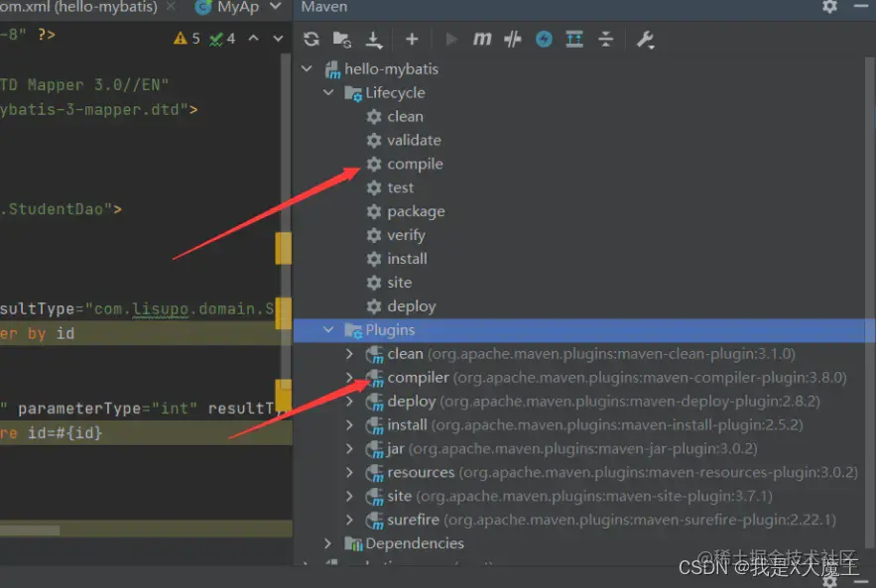Collapse the Lifecycle node
The height and width of the screenshot is (588, 876).
[x=328, y=92]
